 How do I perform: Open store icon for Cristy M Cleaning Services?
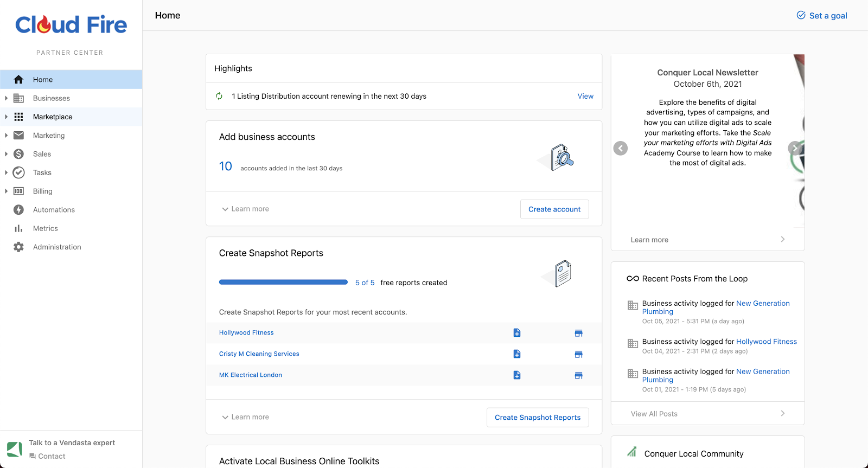pos(578,354)
